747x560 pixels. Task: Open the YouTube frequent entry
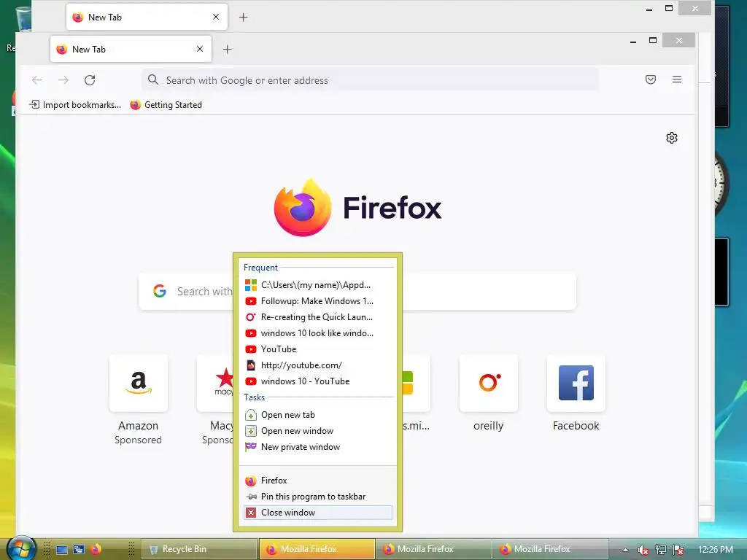(x=318, y=349)
